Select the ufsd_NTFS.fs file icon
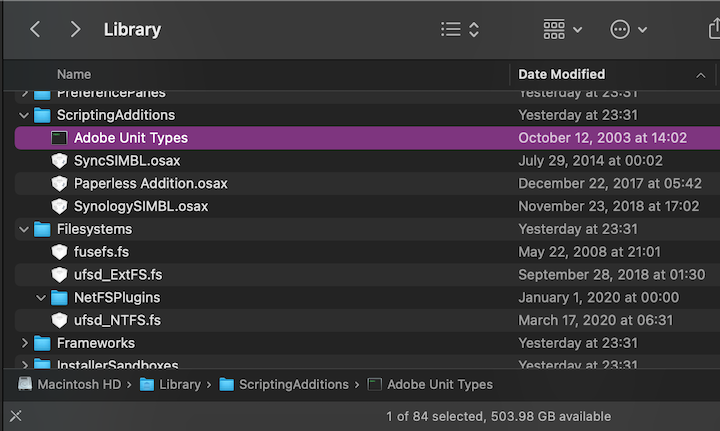This screenshot has width=720, height=431. 59,320
